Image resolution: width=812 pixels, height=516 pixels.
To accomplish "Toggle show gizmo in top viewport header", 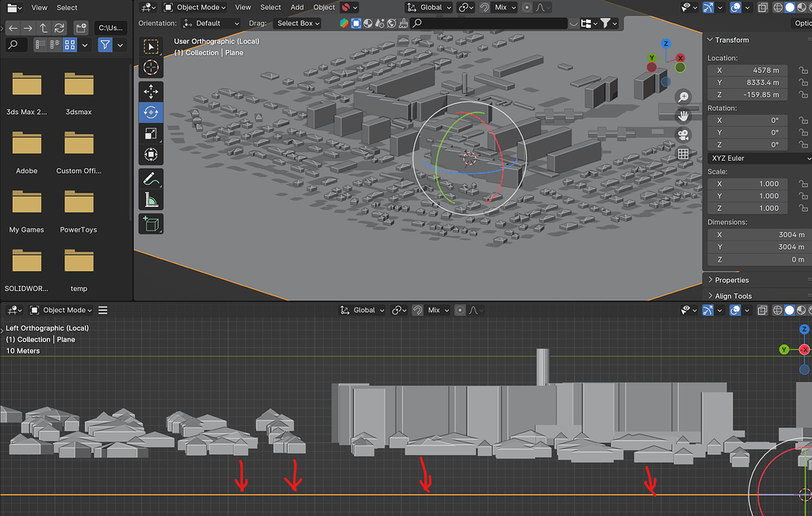I will click(x=708, y=7).
